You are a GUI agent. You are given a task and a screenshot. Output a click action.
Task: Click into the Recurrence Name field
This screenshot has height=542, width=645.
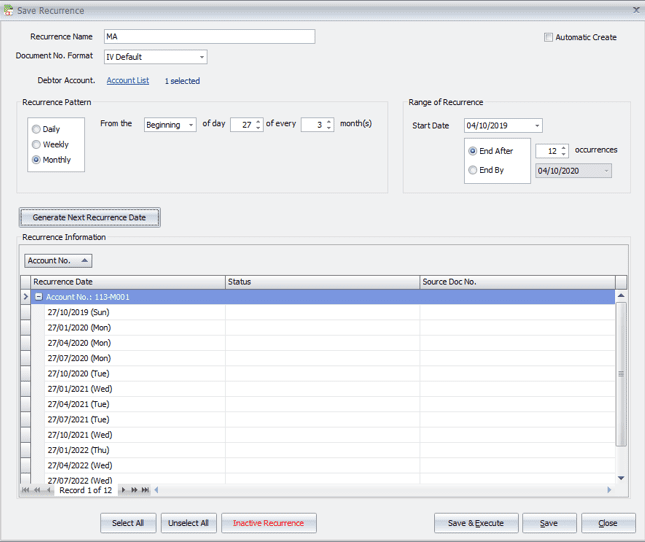[x=208, y=37]
